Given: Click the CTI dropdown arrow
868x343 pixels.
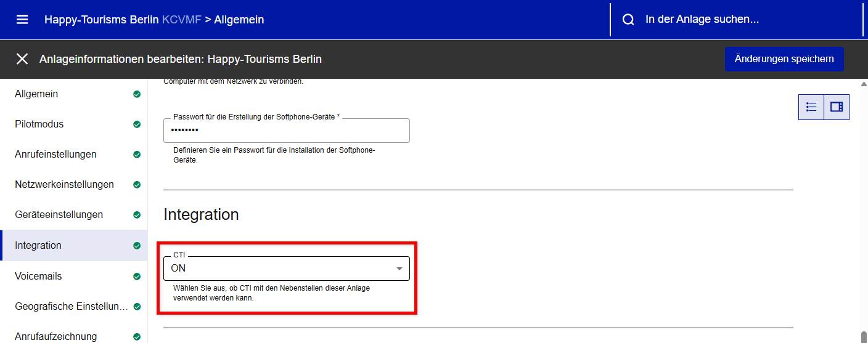Looking at the screenshot, I should pyautogui.click(x=399, y=268).
